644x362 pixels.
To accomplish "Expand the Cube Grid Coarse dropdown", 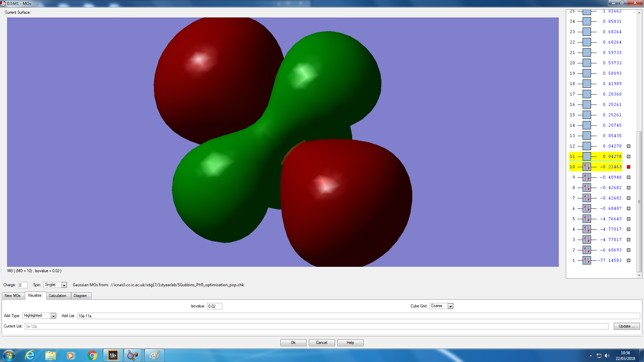I will tap(450, 306).
